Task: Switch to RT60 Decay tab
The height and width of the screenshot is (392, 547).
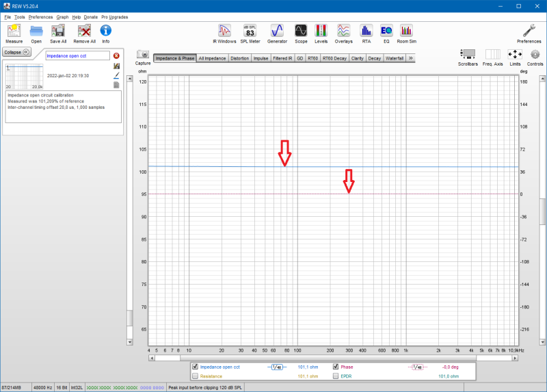Action: click(334, 58)
